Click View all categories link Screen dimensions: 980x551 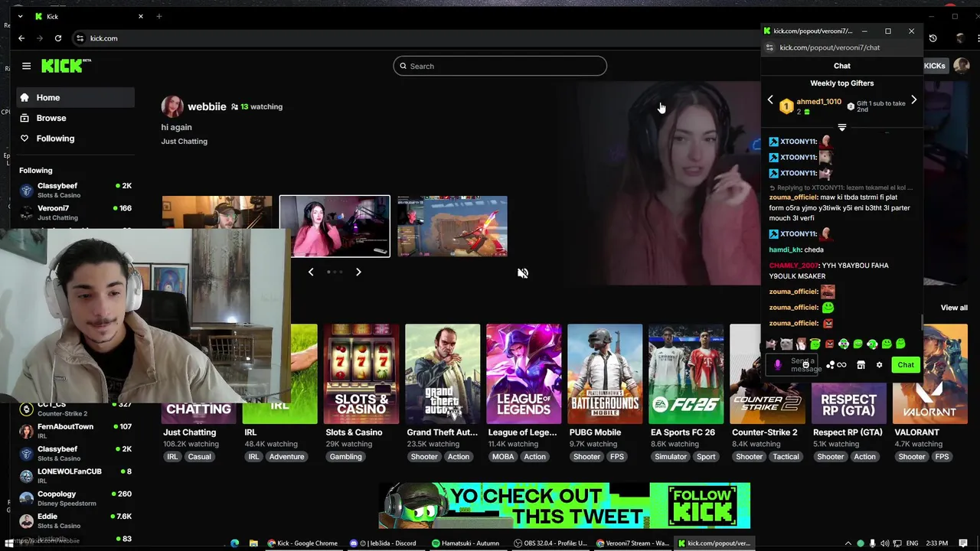[x=954, y=308]
